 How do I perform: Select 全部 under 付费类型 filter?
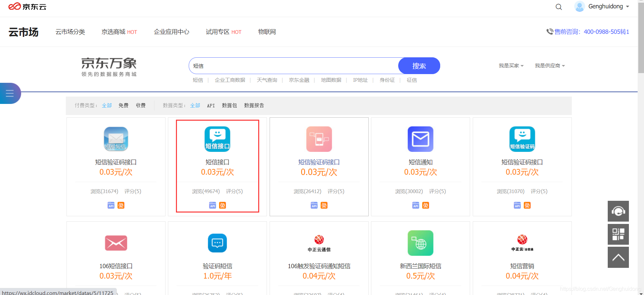[107, 106]
